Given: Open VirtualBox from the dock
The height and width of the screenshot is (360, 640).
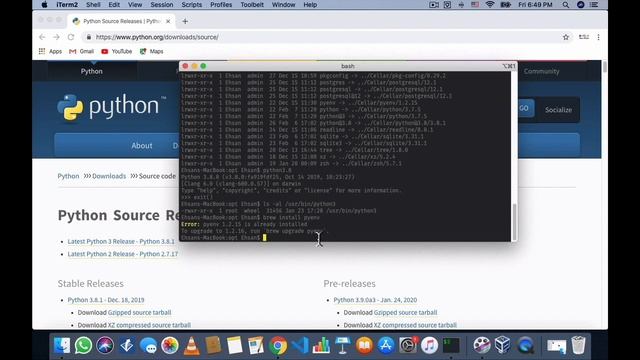Looking at the screenshot, I should (x=502, y=345).
